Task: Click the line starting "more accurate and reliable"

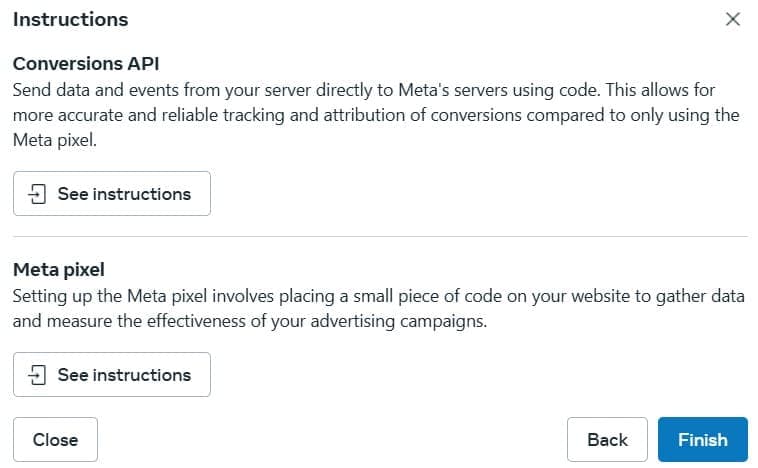Action: (x=376, y=115)
